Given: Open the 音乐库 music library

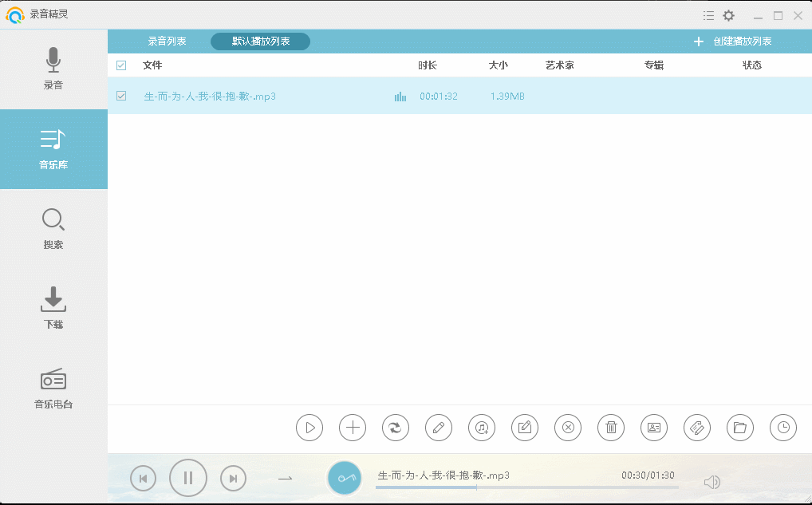Looking at the screenshot, I should (x=53, y=149).
